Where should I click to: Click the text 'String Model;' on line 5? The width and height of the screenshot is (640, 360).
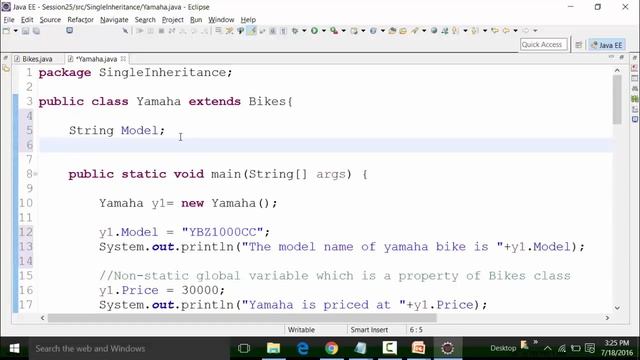click(x=117, y=131)
